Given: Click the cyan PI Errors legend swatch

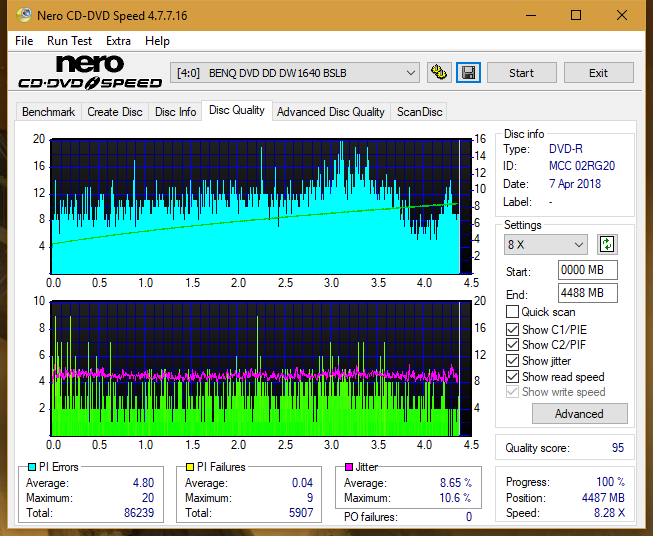Looking at the screenshot, I should click(x=31, y=467).
